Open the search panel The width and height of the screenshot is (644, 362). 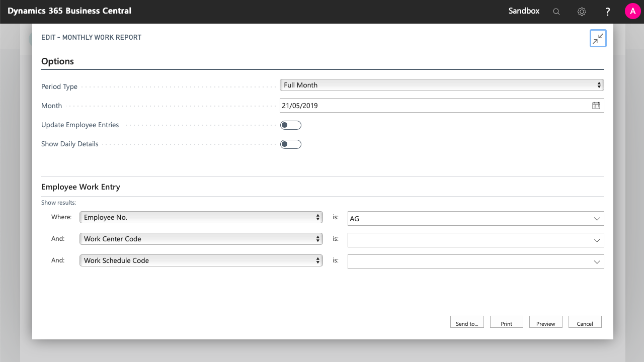click(x=556, y=11)
